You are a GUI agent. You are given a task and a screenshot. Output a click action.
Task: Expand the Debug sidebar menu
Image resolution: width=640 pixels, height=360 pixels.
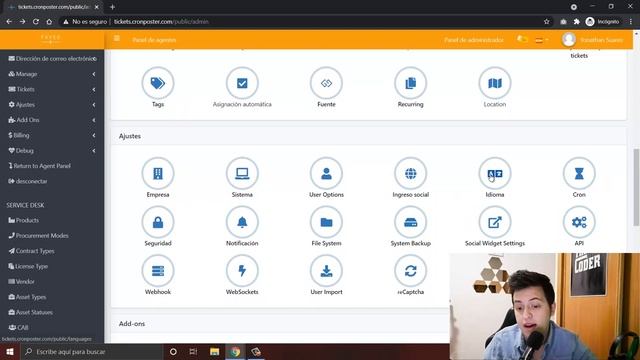tap(52, 151)
